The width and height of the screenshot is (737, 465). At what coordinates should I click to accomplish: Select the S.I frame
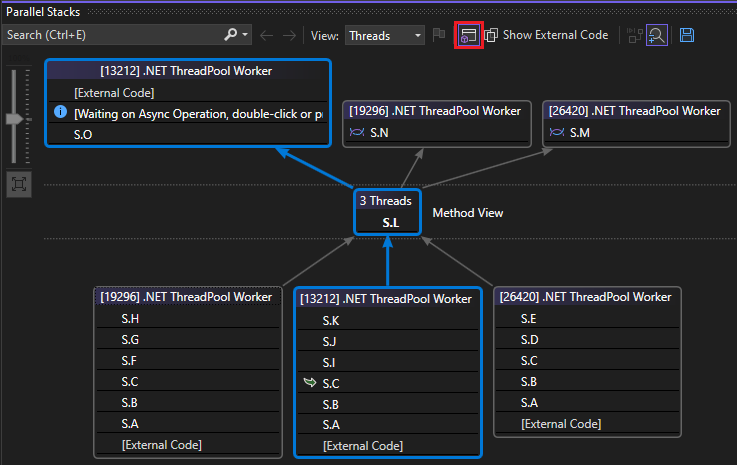388,363
